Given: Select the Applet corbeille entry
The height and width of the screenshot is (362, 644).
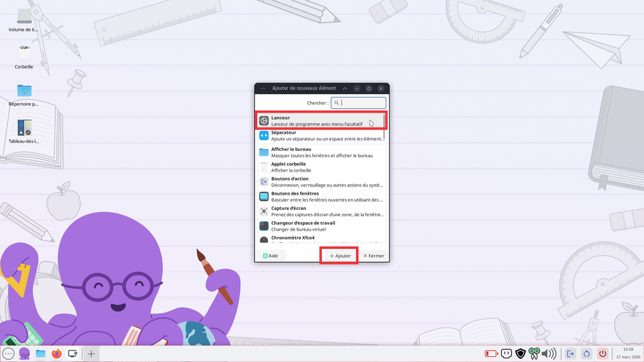Looking at the screenshot, I should [x=321, y=167].
